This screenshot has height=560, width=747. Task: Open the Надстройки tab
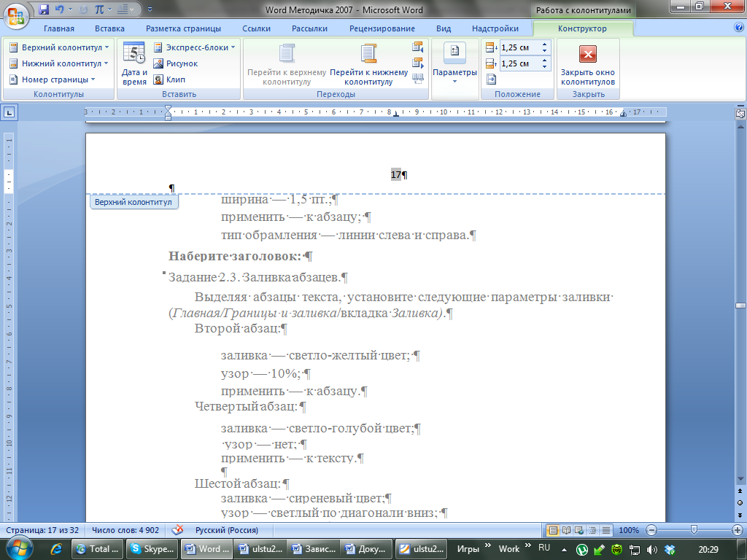tap(495, 28)
